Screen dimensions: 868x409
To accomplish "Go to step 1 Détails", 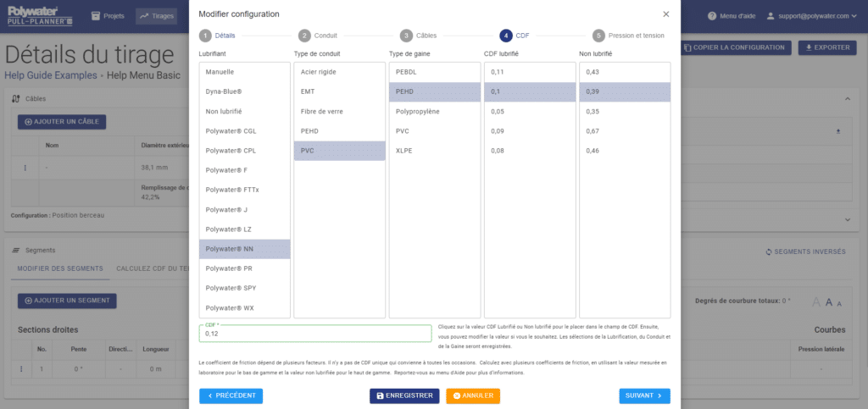I will point(218,36).
